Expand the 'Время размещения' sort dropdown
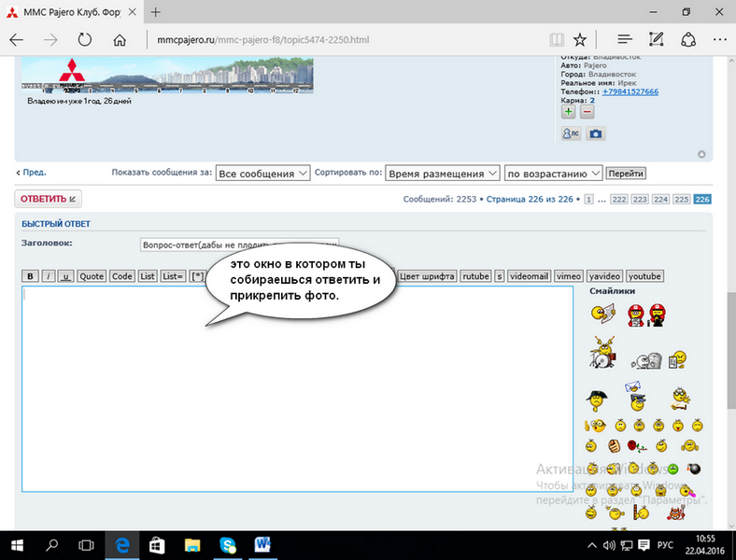The height and width of the screenshot is (560, 736). point(442,174)
